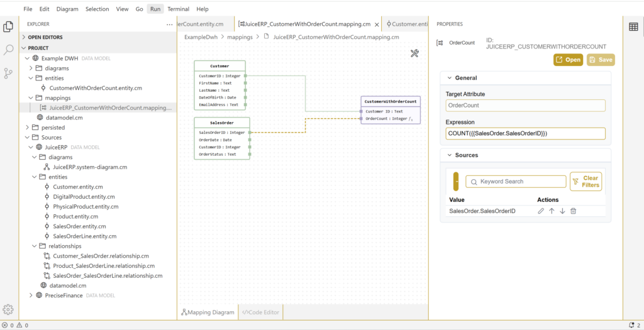Click the Manage gear icon

coord(8,309)
